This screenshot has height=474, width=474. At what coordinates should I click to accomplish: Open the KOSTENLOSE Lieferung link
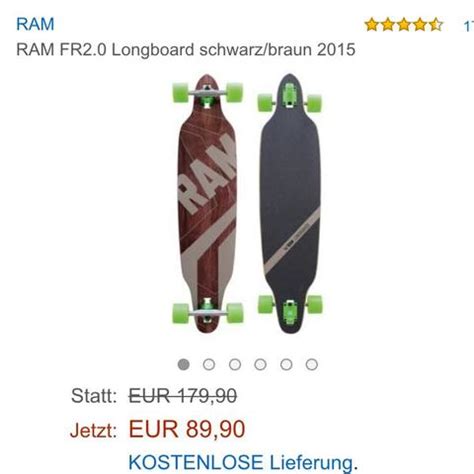click(x=243, y=462)
